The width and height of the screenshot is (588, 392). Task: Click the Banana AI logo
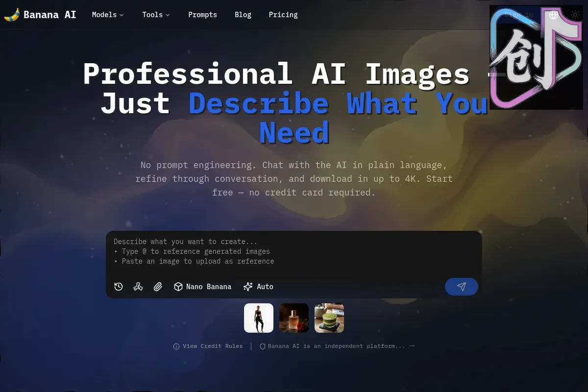[40, 15]
